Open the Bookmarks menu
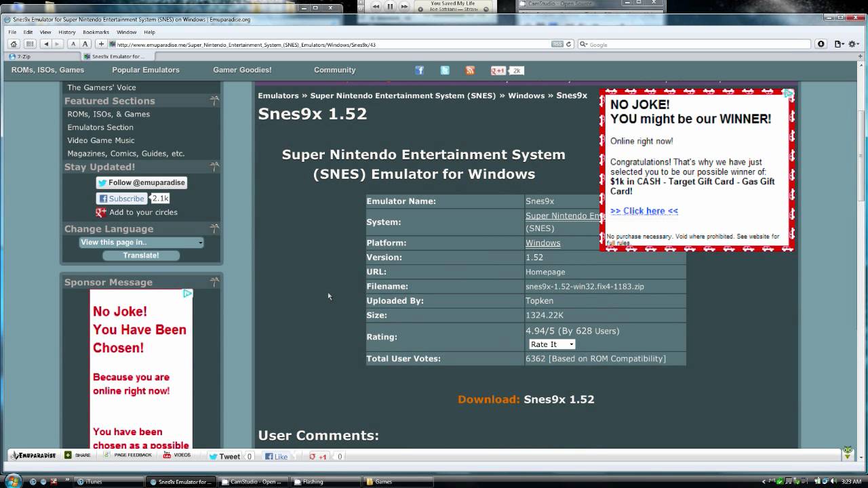Image resolution: width=868 pixels, height=488 pixels. click(x=96, y=32)
